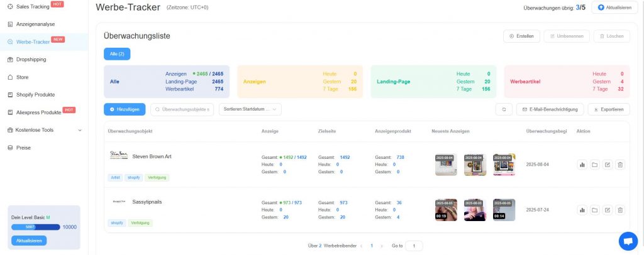Open E-Mail-Benachrichtigung settings
This screenshot has width=644, height=255.
[550, 109]
